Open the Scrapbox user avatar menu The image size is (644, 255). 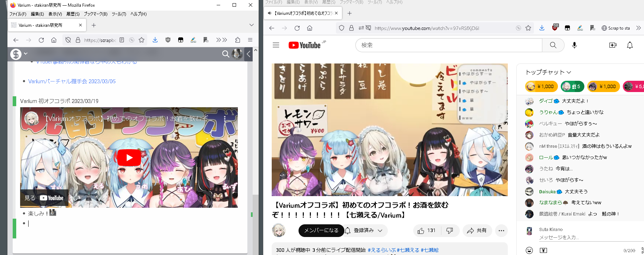(237, 54)
